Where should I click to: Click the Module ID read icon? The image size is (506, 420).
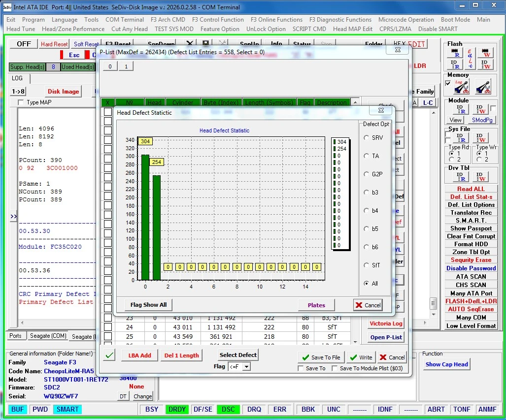461,109
